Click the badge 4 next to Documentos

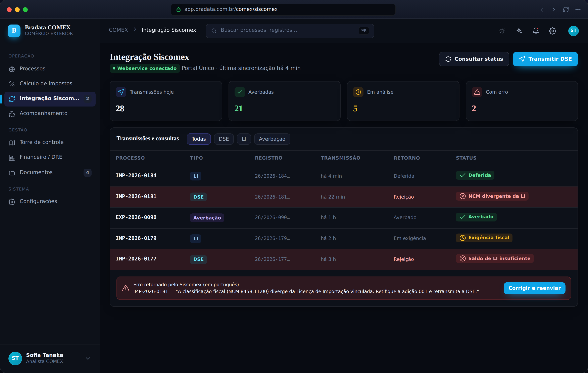coord(87,173)
